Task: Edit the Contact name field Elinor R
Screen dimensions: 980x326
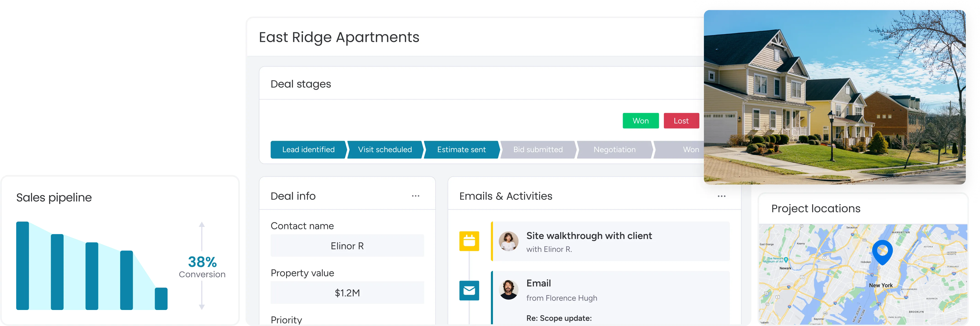Action: [347, 246]
